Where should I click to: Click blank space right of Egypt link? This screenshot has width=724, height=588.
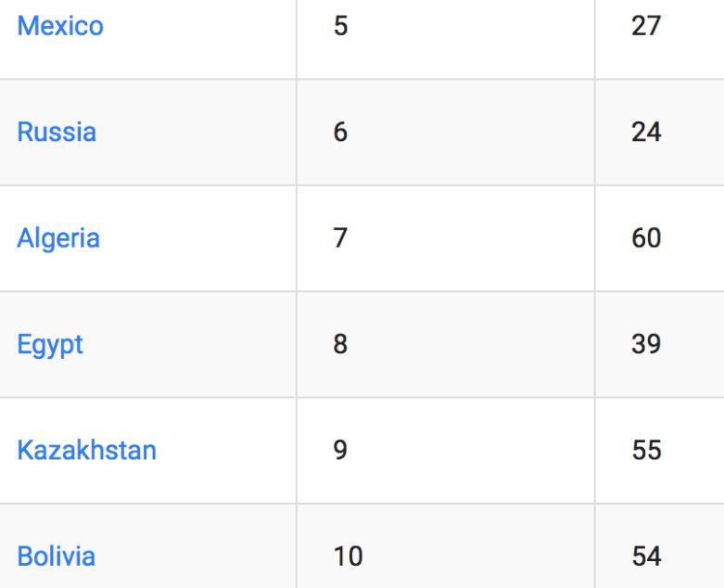[x=190, y=345]
